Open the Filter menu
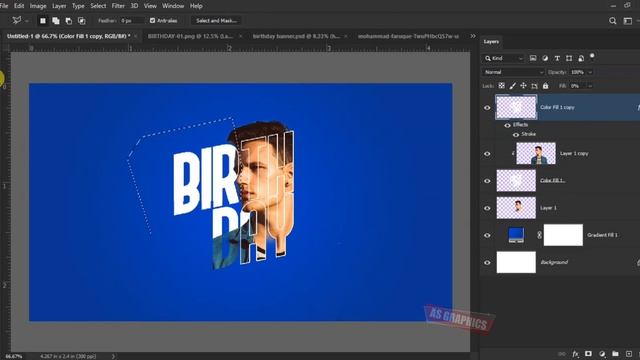Viewport: 640px width, 360px height. click(118, 6)
